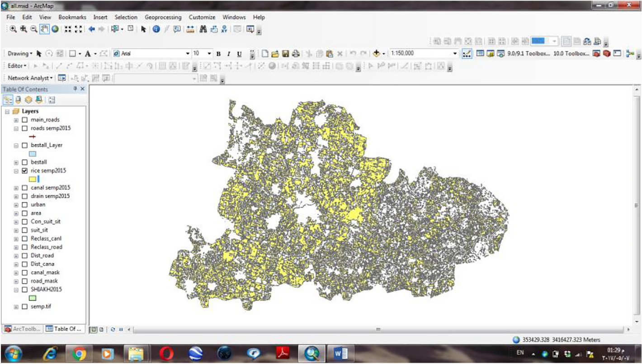The height and width of the screenshot is (364, 642).
Task: Open the map scale dropdown
Action: [455, 53]
